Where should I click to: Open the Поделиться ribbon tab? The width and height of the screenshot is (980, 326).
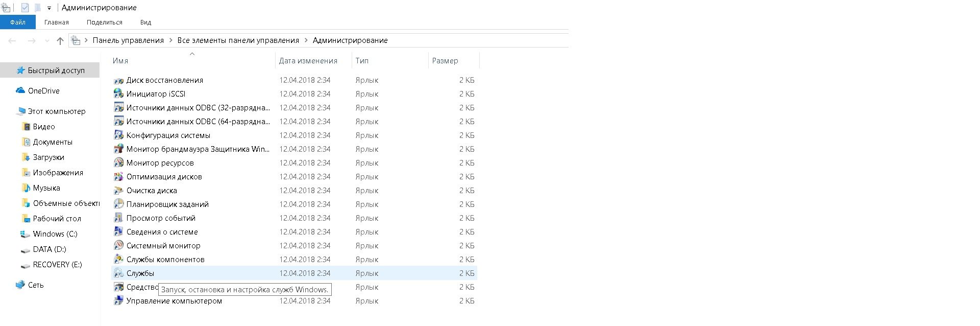point(105,22)
